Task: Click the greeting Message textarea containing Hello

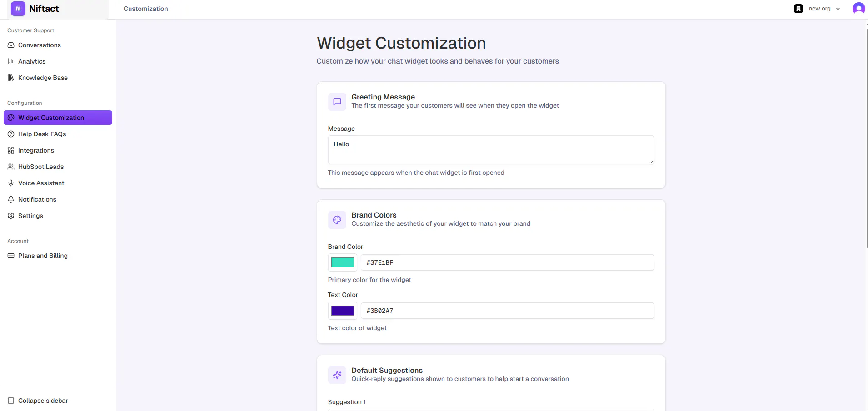Action: (491, 150)
